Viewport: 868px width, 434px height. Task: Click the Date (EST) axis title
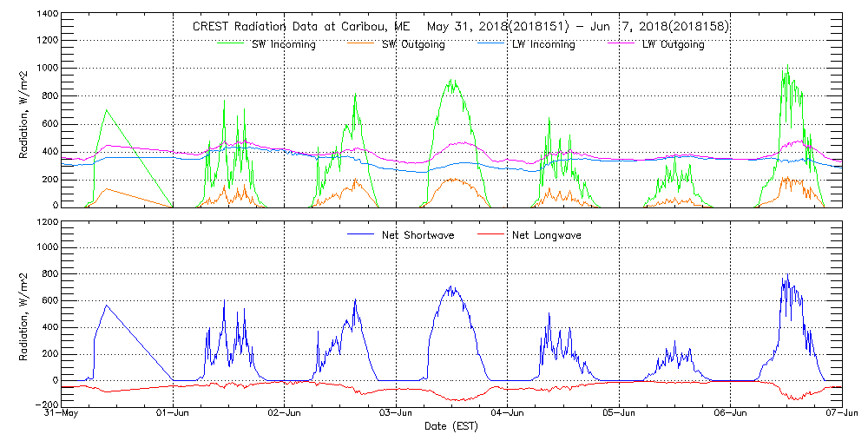coord(452,426)
